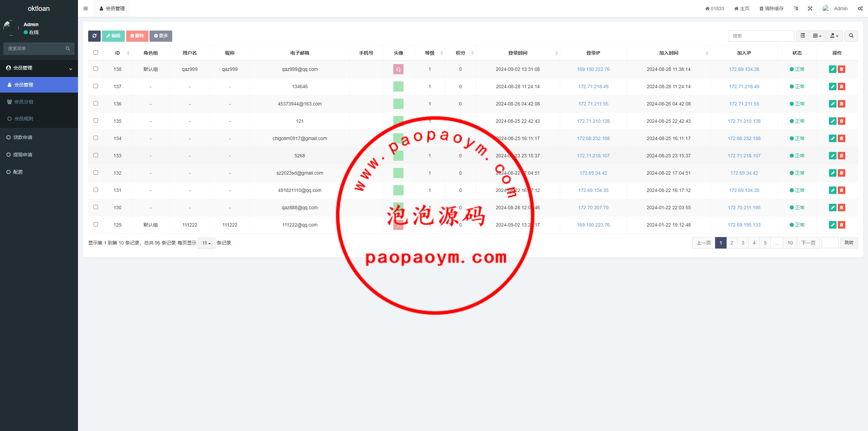868x431 pixels.
Task: Go to page 2 in pagination
Action: tap(732, 243)
